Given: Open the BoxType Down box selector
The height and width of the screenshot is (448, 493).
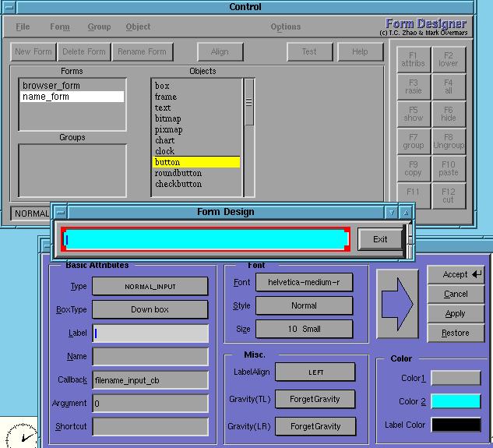Looking at the screenshot, I should [150, 309].
